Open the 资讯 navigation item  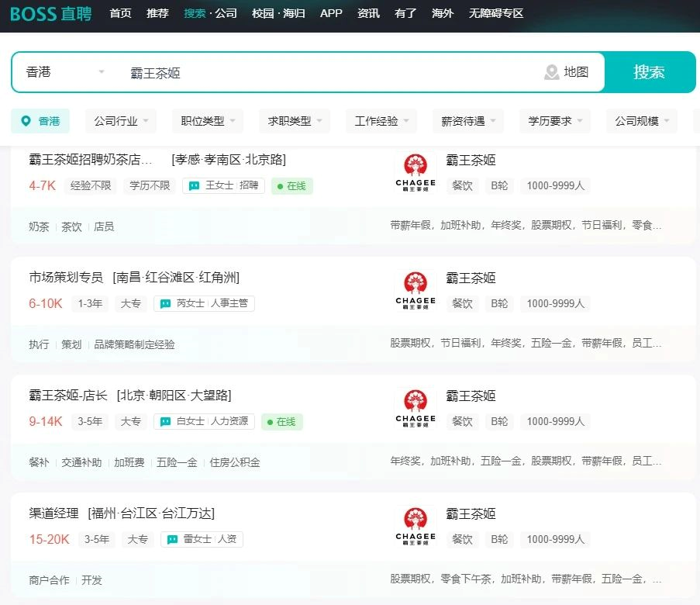tap(368, 13)
